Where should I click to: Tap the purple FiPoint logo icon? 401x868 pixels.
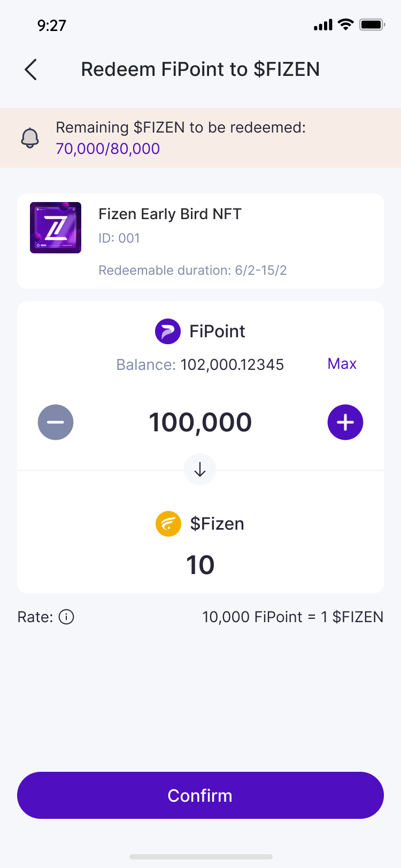click(x=168, y=331)
